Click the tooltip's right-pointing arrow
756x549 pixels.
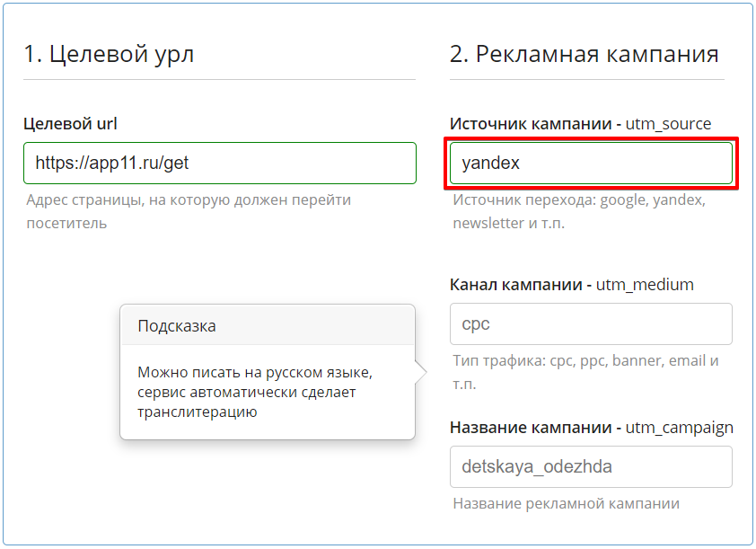pyautogui.click(x=420, y=372)
